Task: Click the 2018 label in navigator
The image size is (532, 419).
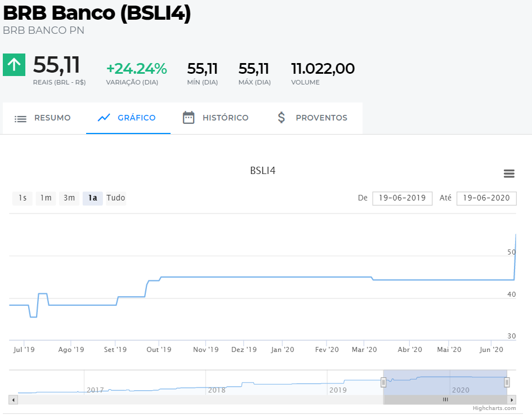Action: [217, 390]
